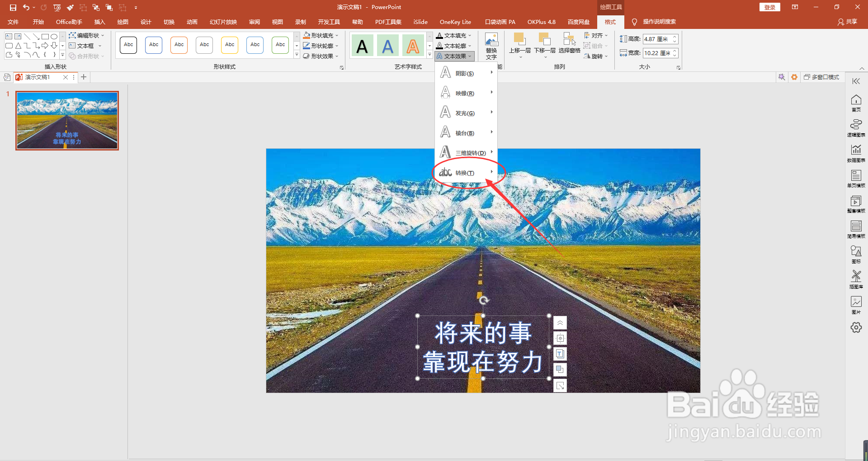Viewport: 868px width, 461px height.
Task: Open shape styles dialog launcher
Action: coord(342,68)
